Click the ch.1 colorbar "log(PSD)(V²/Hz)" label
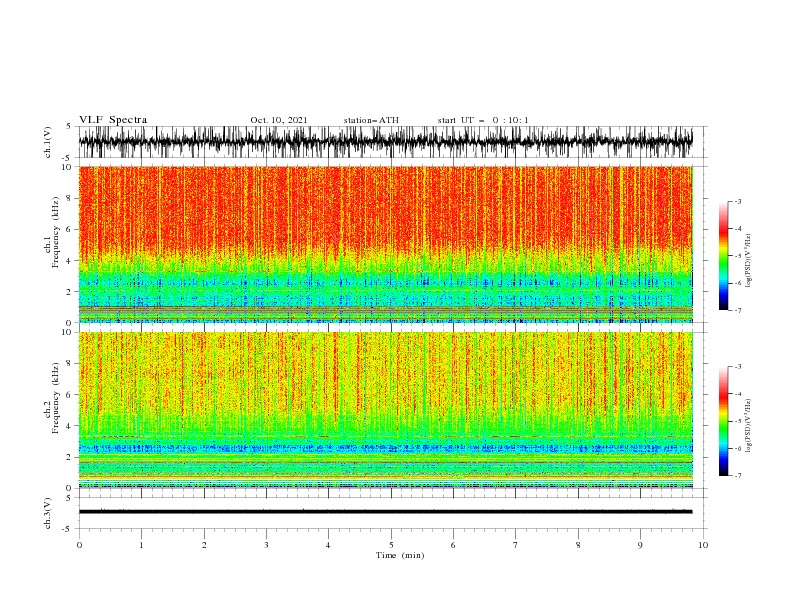Viewport: 792px width, 612px height. click(748, 261)
